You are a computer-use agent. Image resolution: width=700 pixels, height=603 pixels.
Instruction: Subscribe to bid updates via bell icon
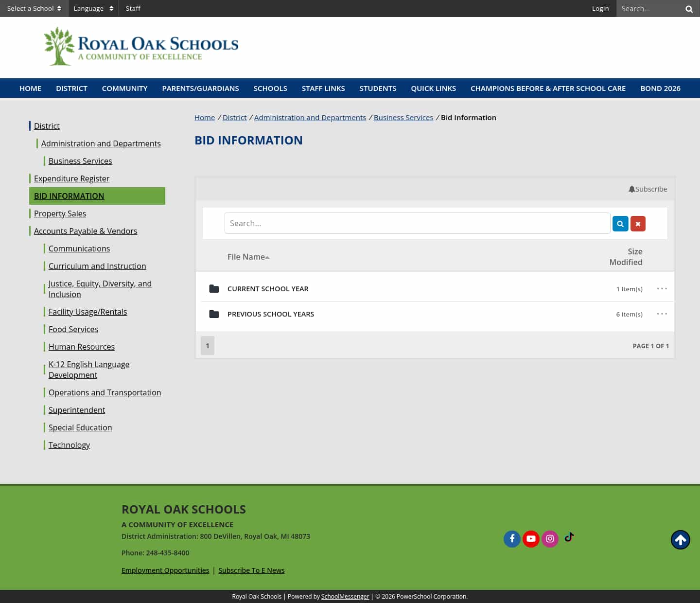647,189
